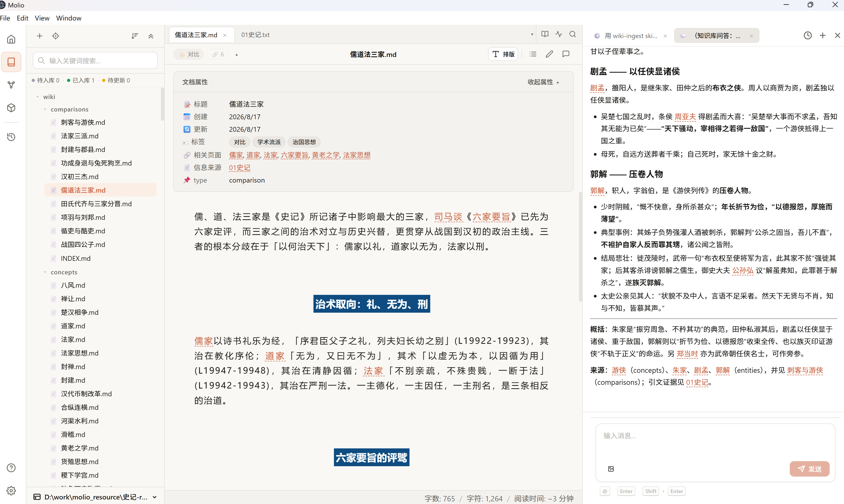Viewport: 844px width, 504px height.
Task: Open the cube package sidebar icon
Action: pos(11,108)
